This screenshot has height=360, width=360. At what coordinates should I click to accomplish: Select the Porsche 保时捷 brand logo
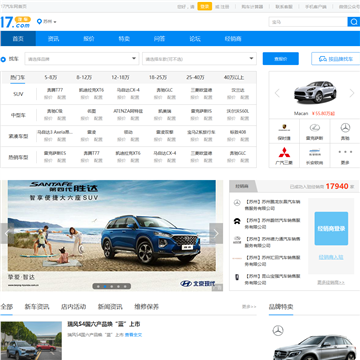click(x=284, y=128)
